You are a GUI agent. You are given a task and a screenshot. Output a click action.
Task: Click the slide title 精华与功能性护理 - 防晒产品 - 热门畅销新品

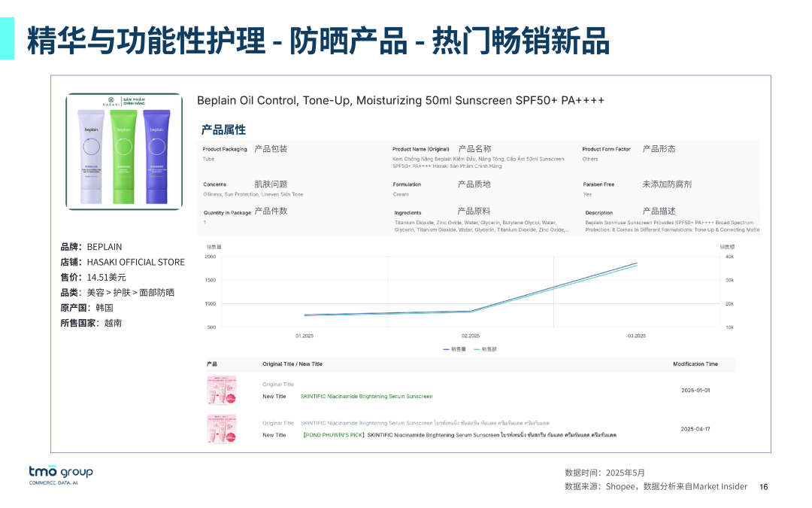coord(318,41)
